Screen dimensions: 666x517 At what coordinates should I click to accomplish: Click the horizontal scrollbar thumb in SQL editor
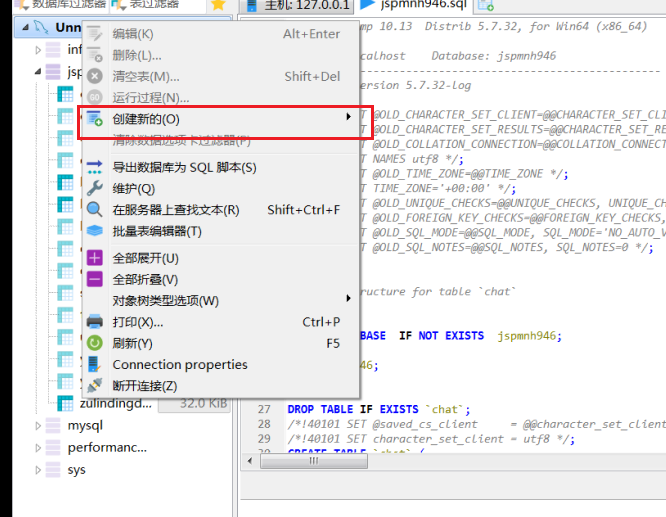[x=314, y=461]
